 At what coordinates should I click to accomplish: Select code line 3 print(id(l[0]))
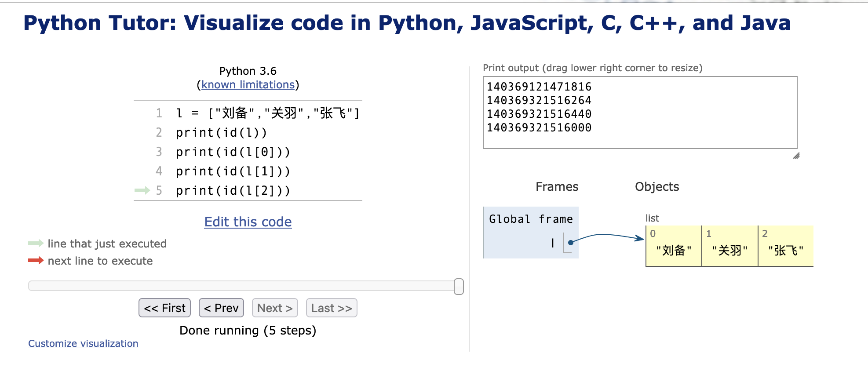click(x=233, y=152)
